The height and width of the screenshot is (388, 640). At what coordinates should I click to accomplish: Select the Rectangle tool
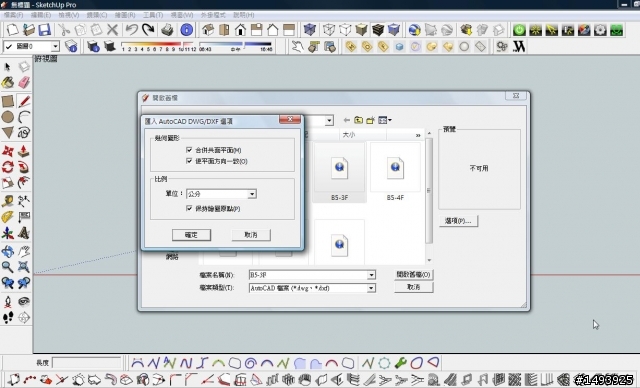click(x=7, y=101)
